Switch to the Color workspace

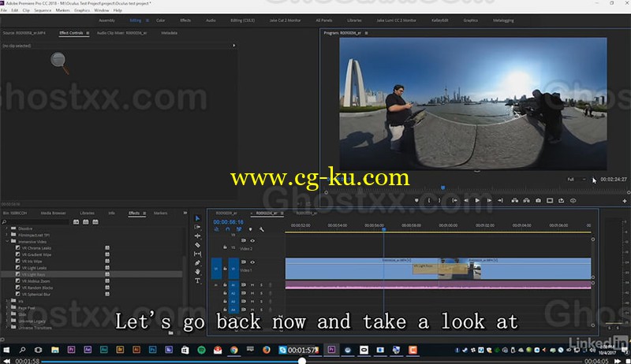161,20
